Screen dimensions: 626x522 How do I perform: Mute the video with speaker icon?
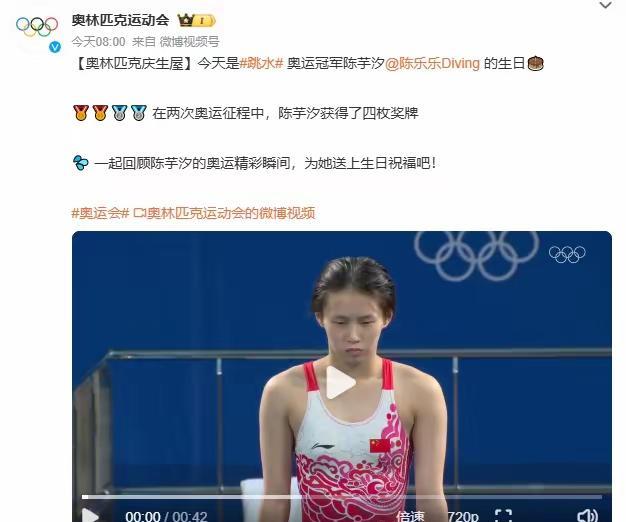(x=588, y=516)
